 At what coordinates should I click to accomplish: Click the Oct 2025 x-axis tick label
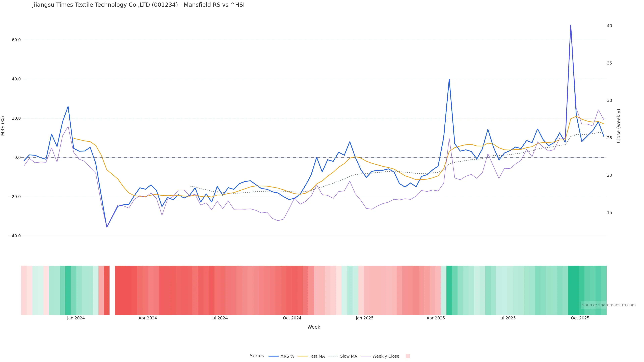coord(580,318)
